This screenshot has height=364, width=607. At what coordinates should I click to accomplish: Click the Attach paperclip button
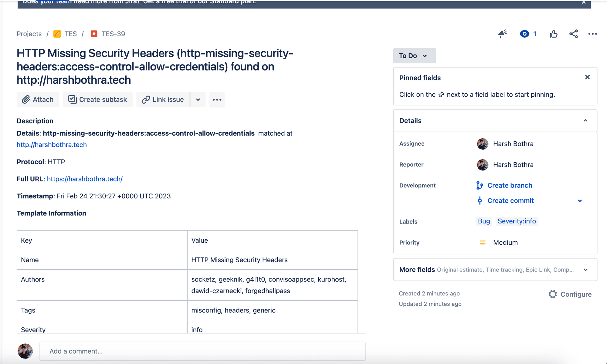pos(38,99)
